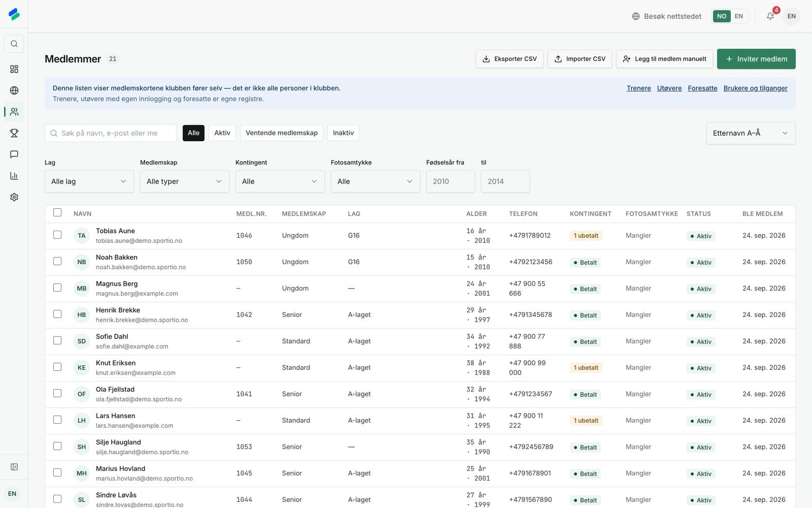
Task: Show the Ventende medlemskap tab
Action: point(282,133)
